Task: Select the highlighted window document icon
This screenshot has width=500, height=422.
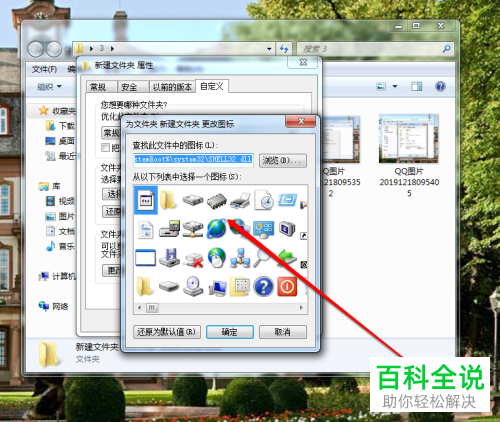Action: pyautogui.click(x=146, y=200)
